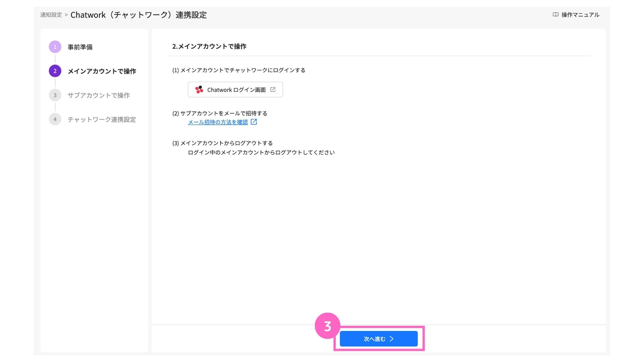Click the red Chatwork logo icon

(x=199, y=89)
